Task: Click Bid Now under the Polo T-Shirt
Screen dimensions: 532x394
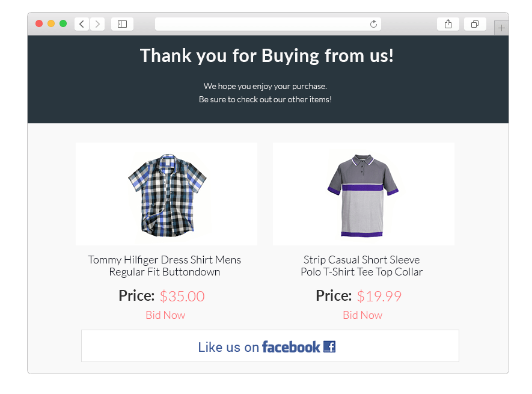Action: (x=362, y=315)
